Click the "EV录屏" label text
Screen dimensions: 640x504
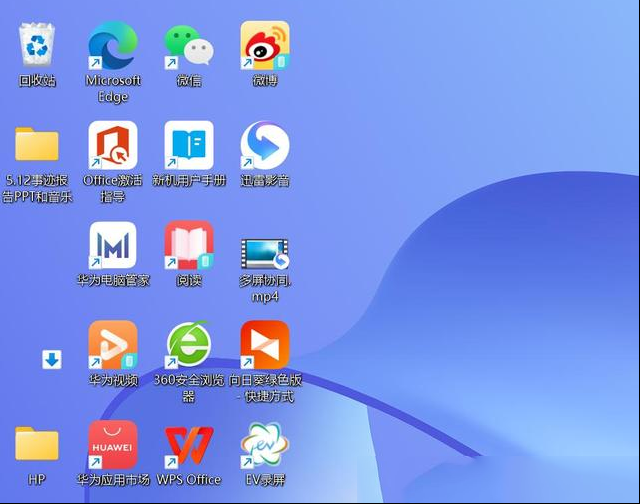(265, 479)
